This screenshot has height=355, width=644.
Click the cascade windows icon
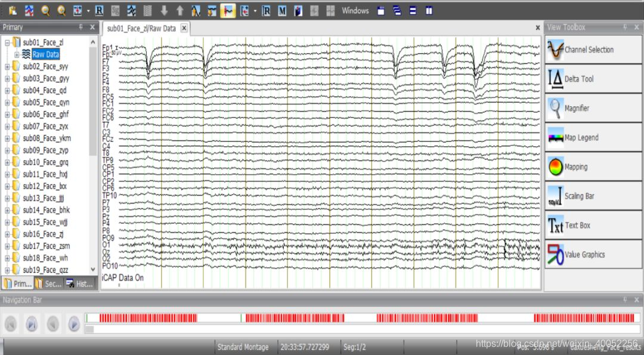pos(397,11)
